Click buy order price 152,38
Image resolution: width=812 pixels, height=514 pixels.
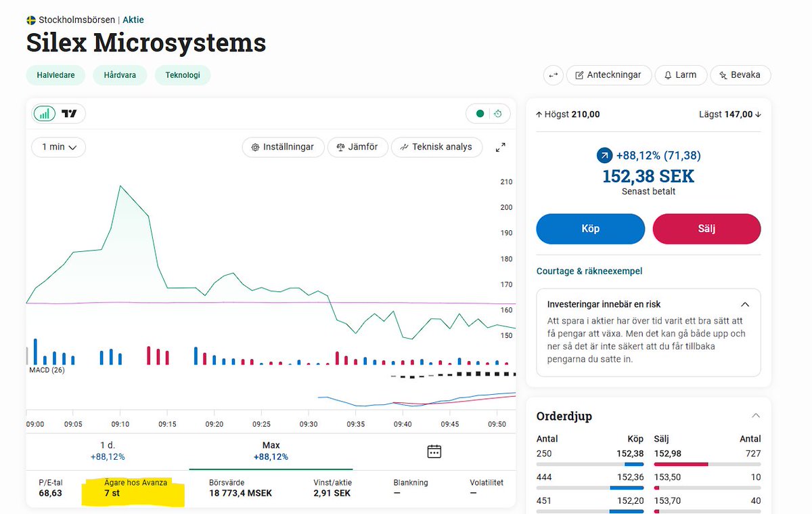click(x=631, y=454)
